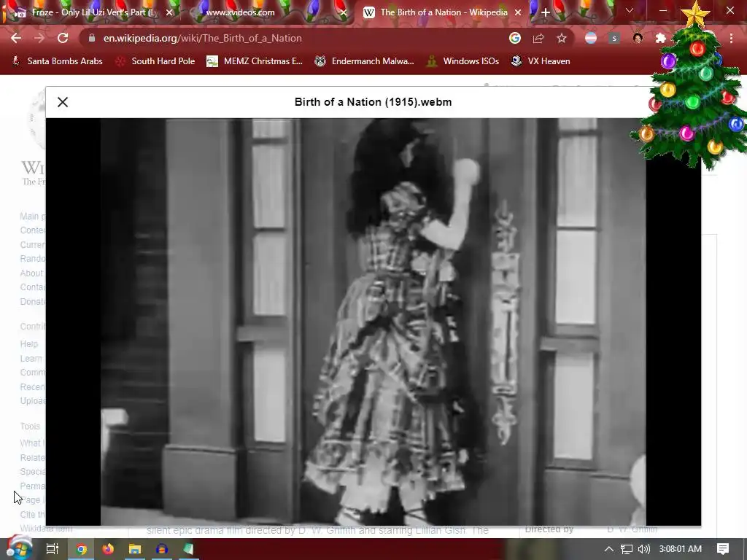
Task: Click the profile avatar icon in toolbar
Action: point(638,38)
